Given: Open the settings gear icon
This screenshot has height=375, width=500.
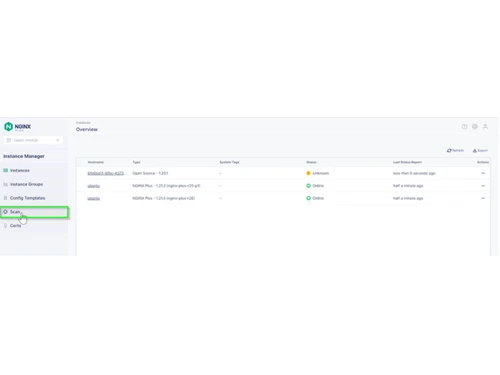Looking at the screenshot, I should coord(475,127).
